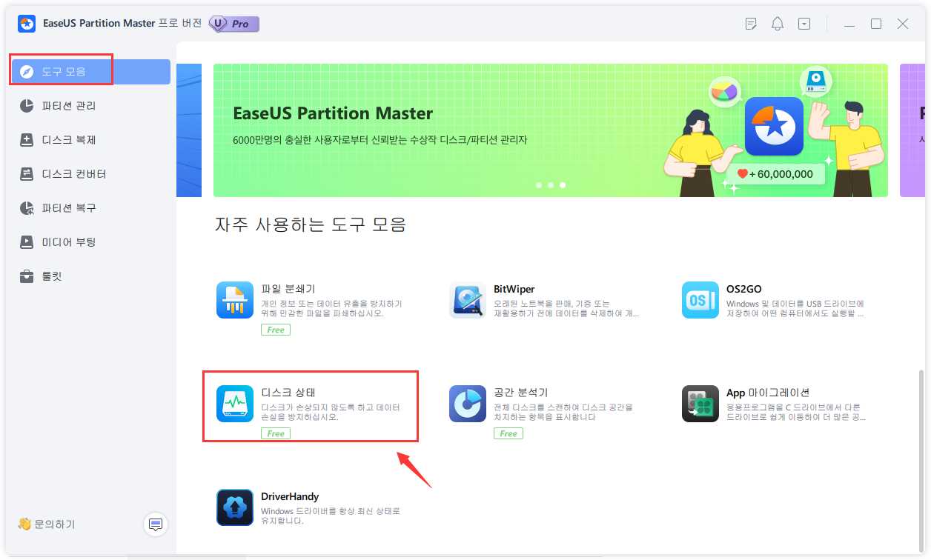The image size is (931, 560).
Task: Open the 도구 모음 sidebar section
Action: 90,72
